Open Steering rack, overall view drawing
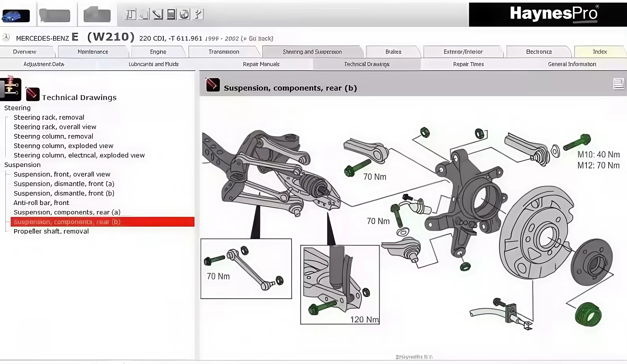The width and height of the screenshot is (627, 364). 55,127
